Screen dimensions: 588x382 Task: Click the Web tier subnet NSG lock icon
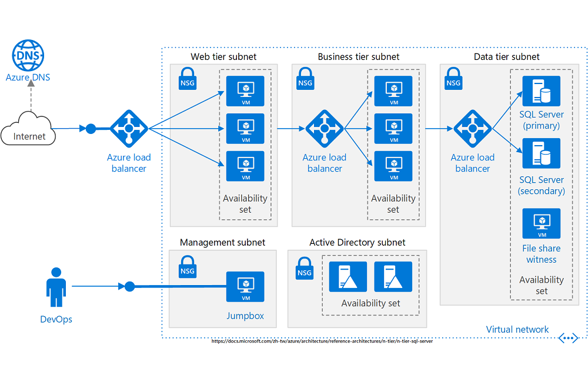(x=188, y=78)
